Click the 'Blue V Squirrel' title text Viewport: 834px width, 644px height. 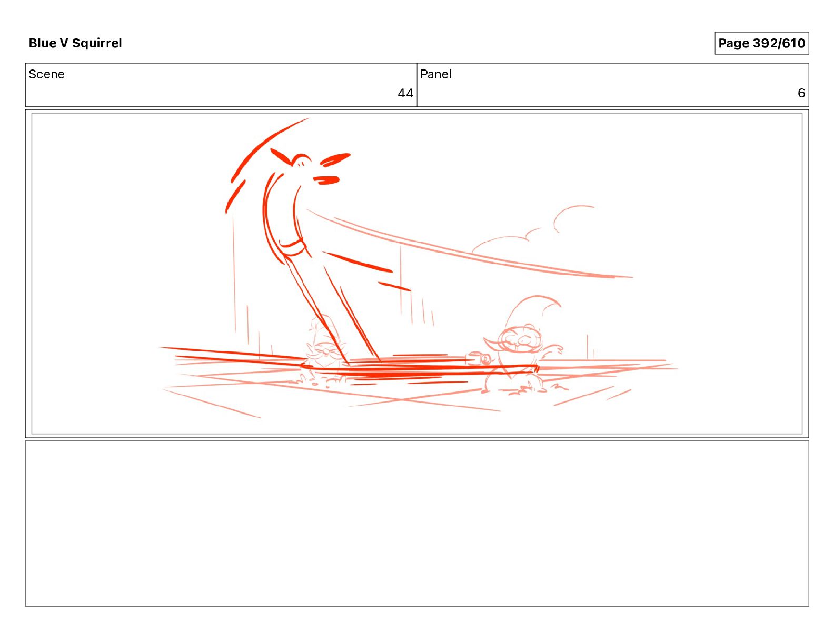coord(75,43)
